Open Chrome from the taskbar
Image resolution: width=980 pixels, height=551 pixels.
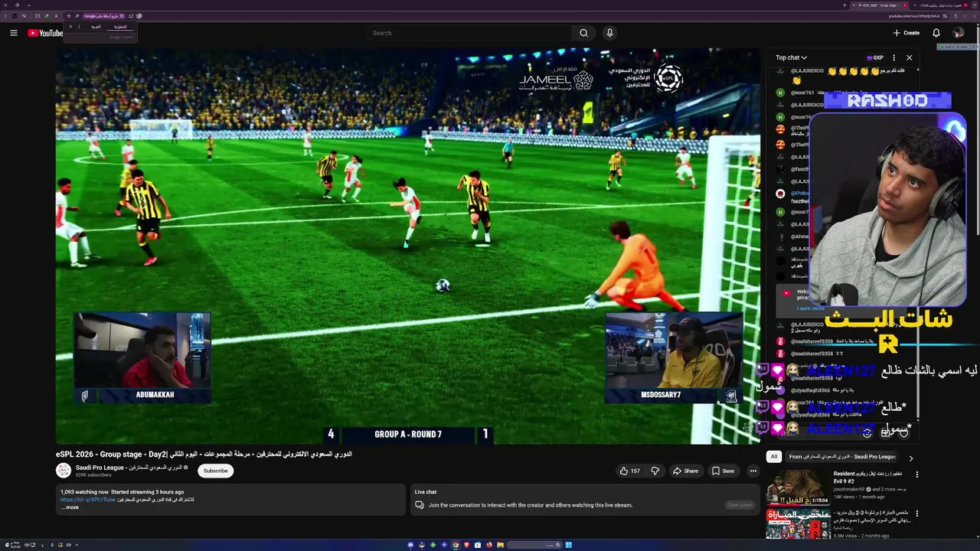pyautogui.click(x=456, y=545)
